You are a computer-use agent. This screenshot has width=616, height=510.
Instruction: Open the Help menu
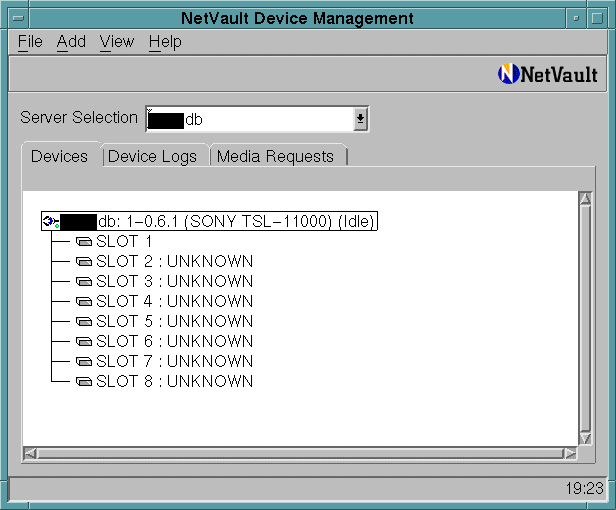tap(165, 42)
